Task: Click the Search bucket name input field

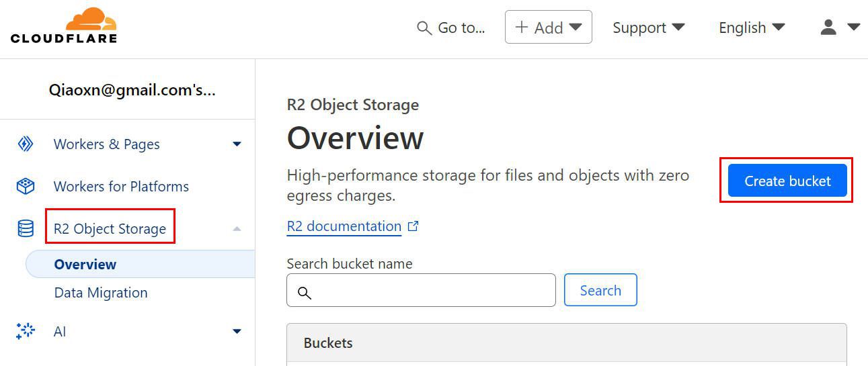Action: click(x=421, y=290)
